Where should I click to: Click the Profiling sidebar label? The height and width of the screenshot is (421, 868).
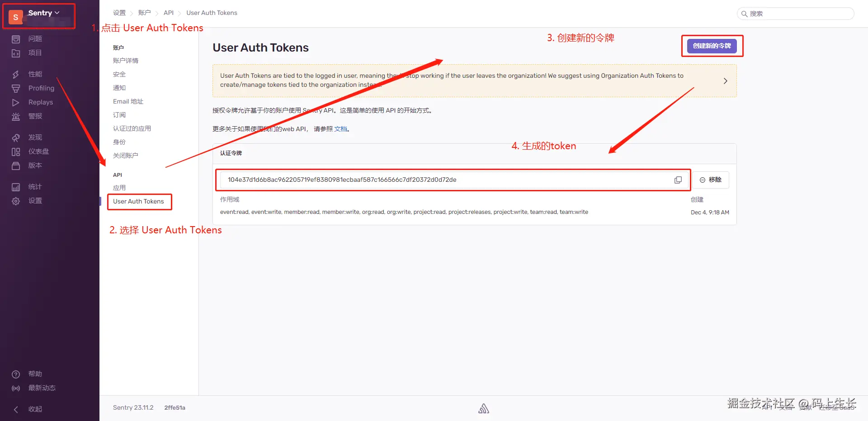click(x=41, y=88)
